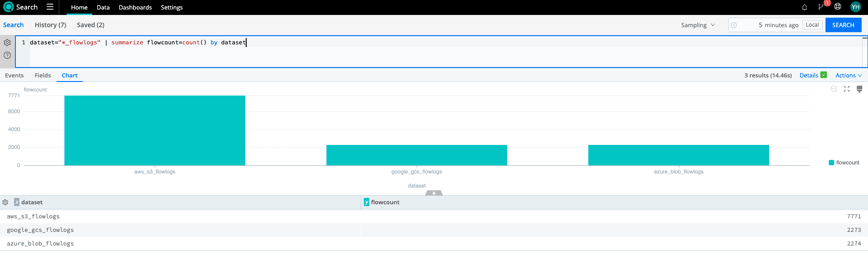Screen dimensions: 868x279
Task: Expand the Sampling dropdown
Action: (x=698, y=25)
